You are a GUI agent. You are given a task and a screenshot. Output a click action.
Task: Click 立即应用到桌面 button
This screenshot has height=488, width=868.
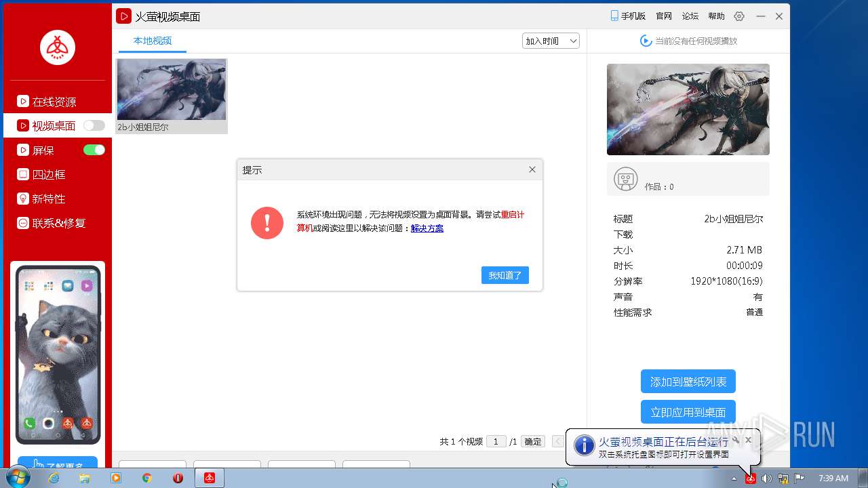[x=688, y=412]
